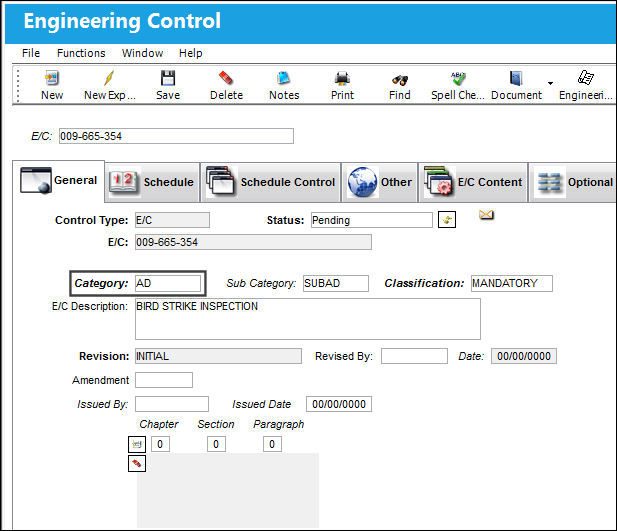Screen dimensions: 617x531
Task: Click the Classification label
Action: coord(424,283)
